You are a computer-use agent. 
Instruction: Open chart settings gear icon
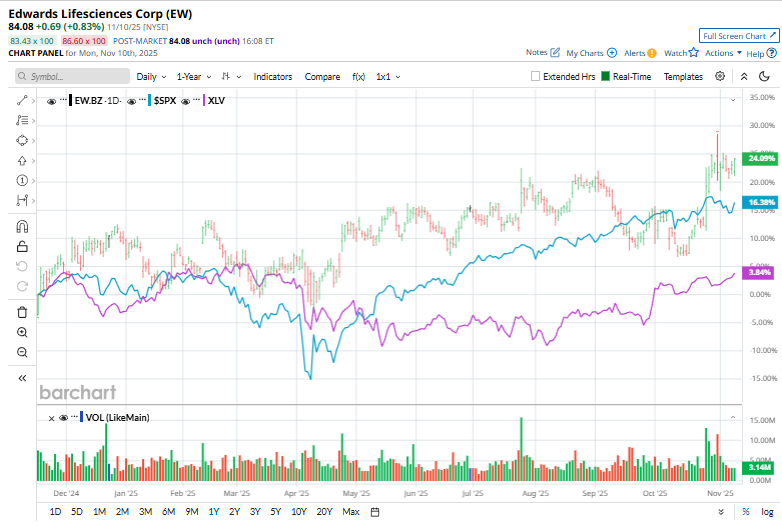coord(720,76)
